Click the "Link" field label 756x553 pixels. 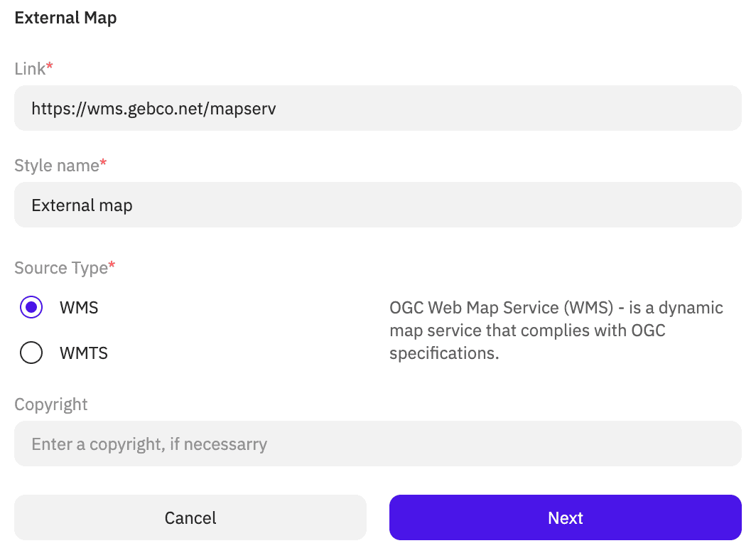click(x=30, y=69)
